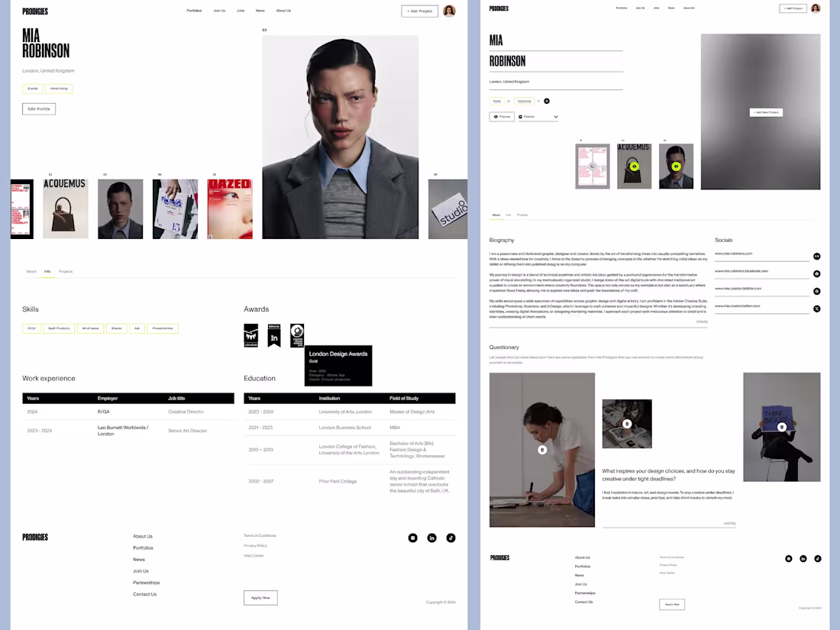Click the last name field 'ROBINSON' in editor
Viewport: 840px width, 630px height.
tap(556, 62)
